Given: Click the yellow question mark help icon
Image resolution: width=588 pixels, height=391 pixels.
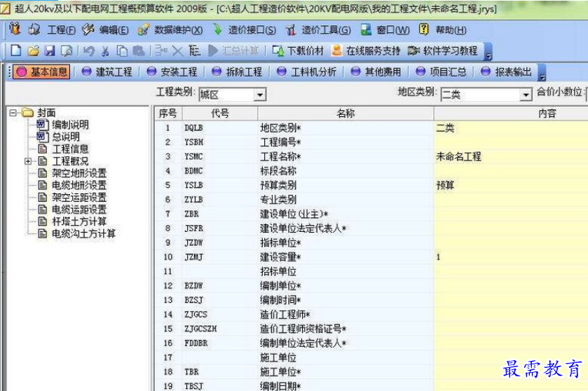Looking at the screenshot, I should pyautogui.click(x=424, y=29).
